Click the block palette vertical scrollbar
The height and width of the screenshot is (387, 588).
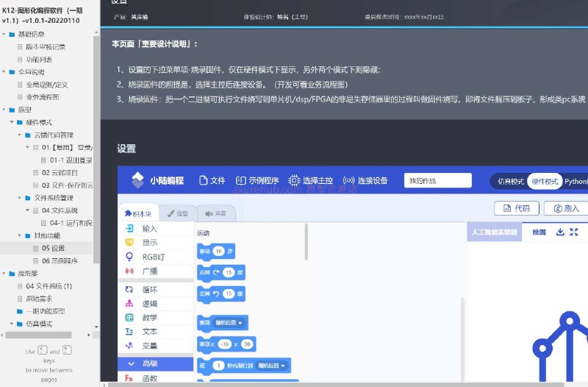(306, 242)
